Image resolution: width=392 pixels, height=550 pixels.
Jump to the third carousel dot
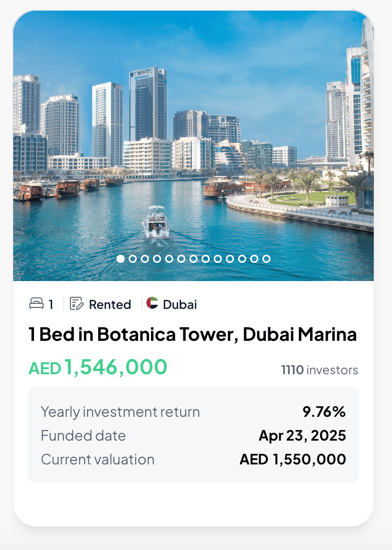pos(145,259)
